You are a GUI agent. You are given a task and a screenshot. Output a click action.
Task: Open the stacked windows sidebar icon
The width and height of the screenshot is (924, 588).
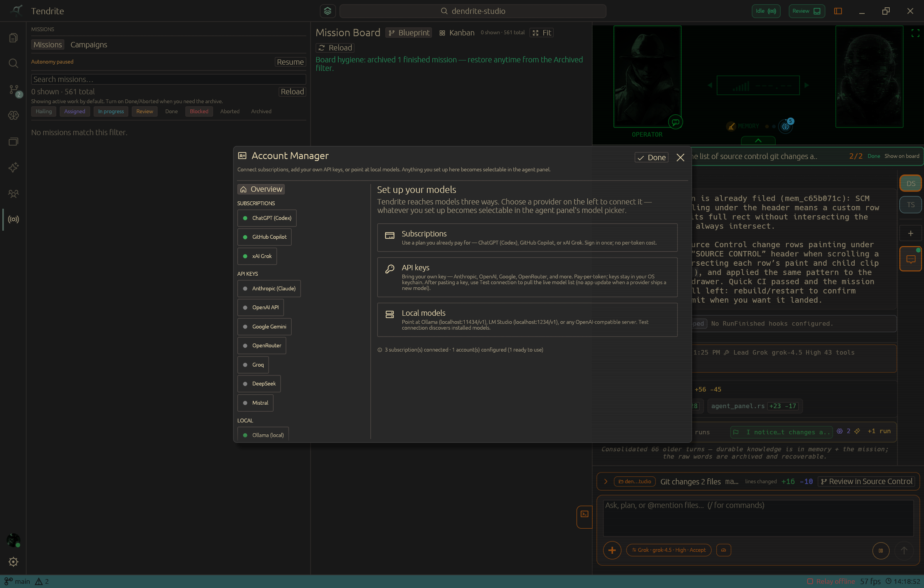[13, 142]
